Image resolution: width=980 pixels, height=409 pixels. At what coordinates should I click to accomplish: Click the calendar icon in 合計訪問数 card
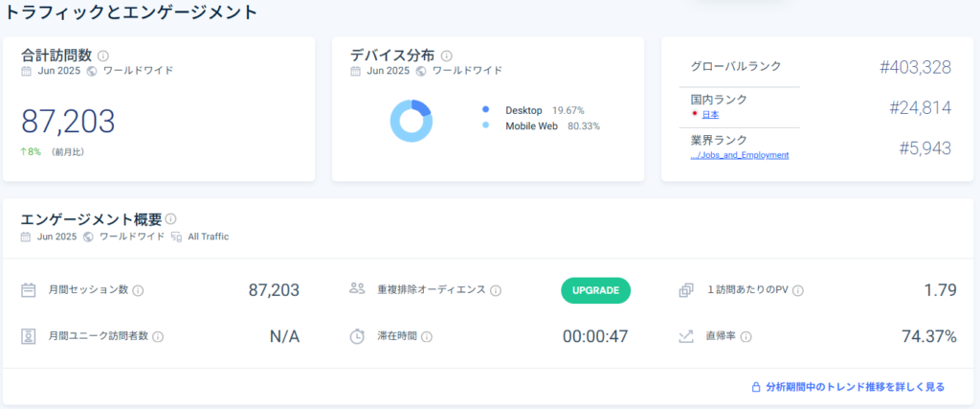pyautogui.click(x=26, y=71)
